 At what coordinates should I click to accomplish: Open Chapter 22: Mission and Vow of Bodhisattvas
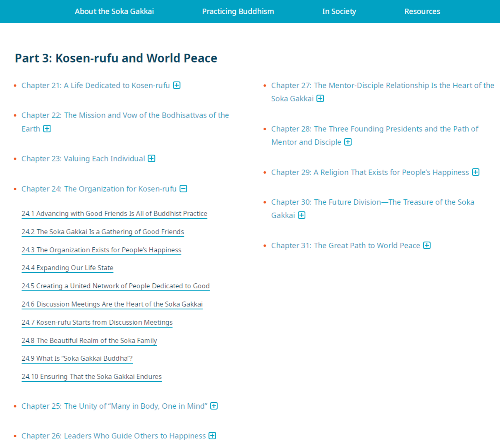tap(125, 122)
